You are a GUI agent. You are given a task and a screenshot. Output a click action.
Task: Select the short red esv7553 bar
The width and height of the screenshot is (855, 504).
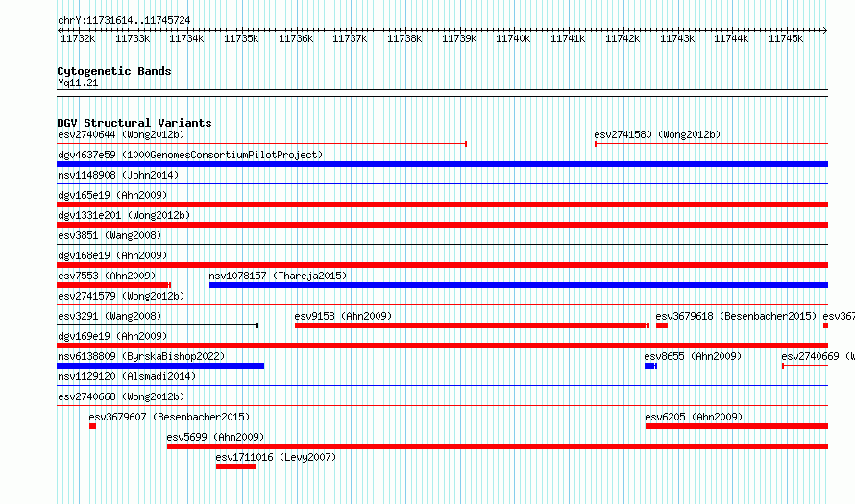[114, 285]
